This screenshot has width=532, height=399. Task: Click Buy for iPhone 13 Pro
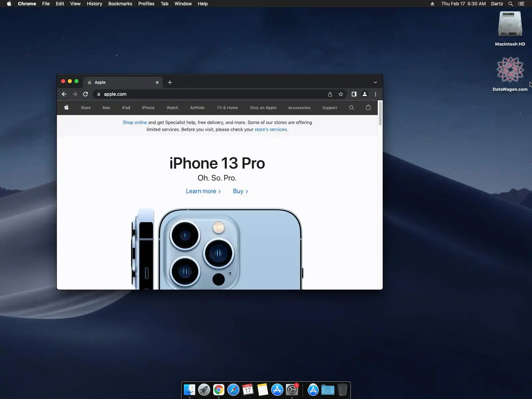[x=240, y=191]
